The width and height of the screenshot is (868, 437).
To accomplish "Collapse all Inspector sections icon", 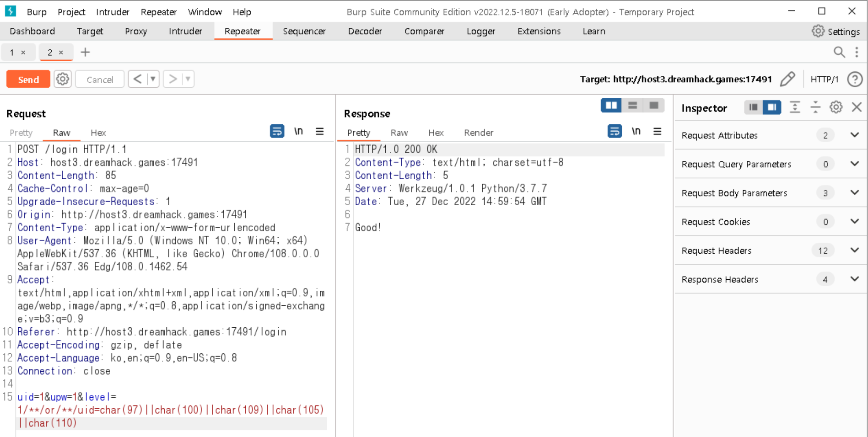I will (x=815, y=107).
